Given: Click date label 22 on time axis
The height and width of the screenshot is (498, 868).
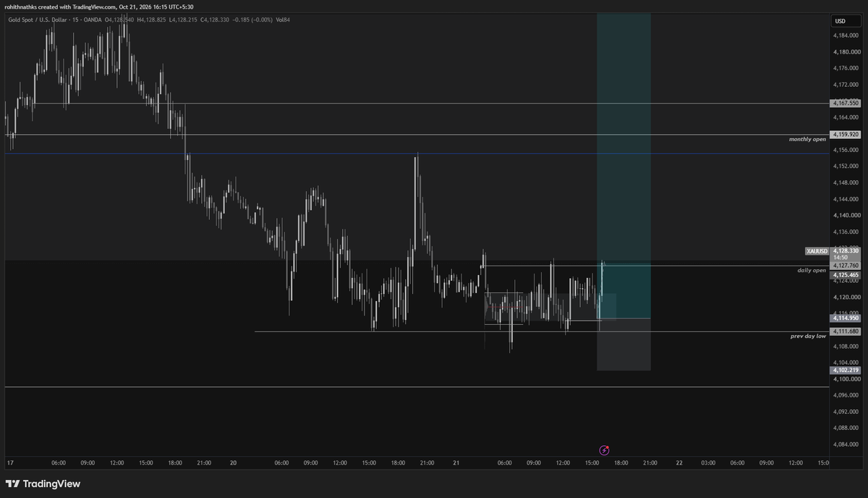Looking at the screenshot, I should [679, 463].
